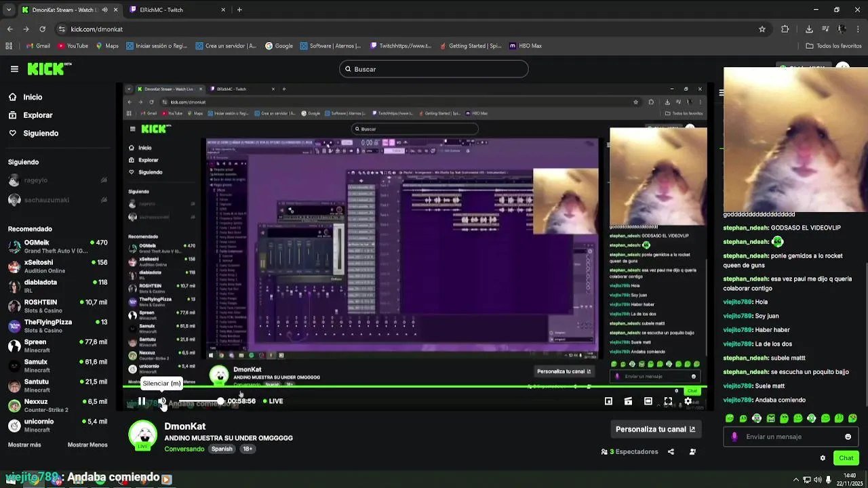Open Spreen's Minecraft stream

click(x=58, y=346)
